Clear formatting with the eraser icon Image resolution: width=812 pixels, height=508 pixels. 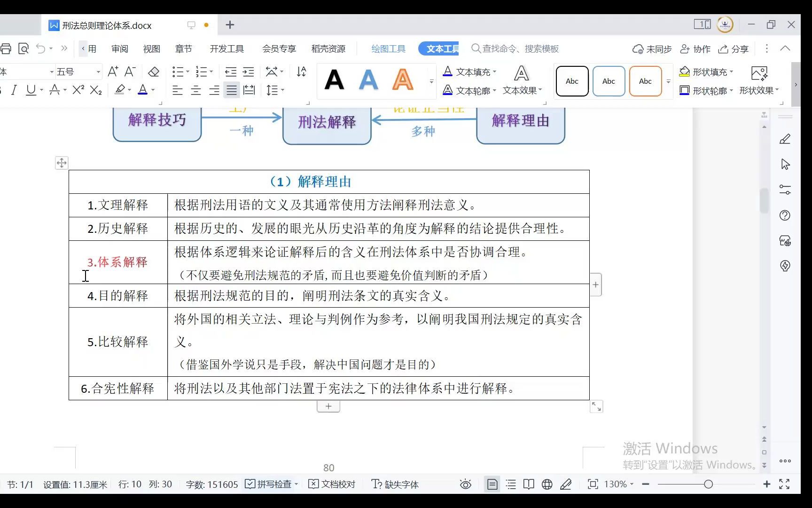[154, 71]
